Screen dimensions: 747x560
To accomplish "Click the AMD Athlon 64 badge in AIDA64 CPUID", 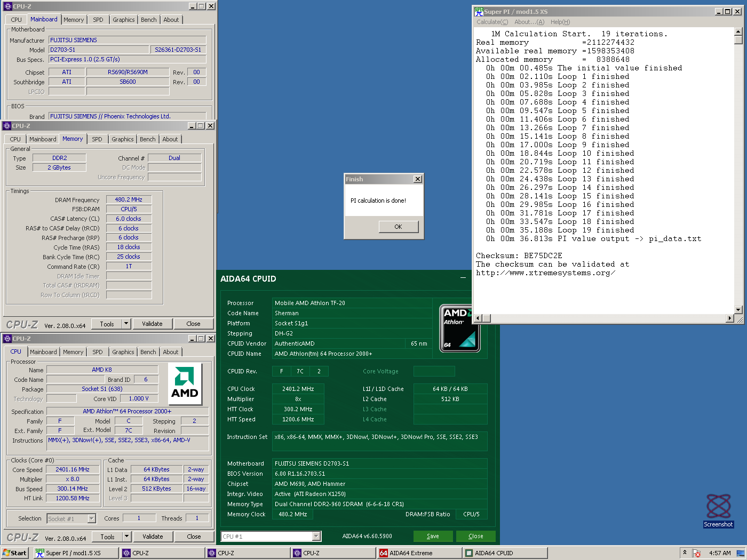I will pyautogui.click(x=460, y=328).
